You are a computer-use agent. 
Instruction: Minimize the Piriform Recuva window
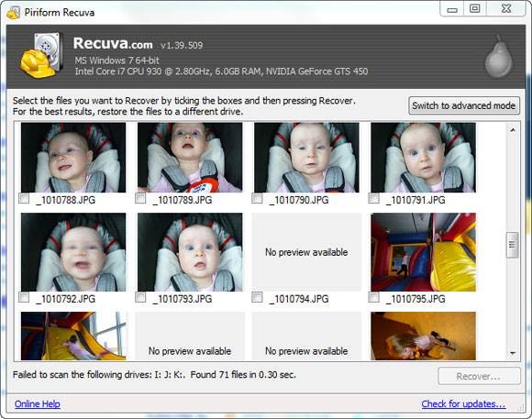pos(452,9)
